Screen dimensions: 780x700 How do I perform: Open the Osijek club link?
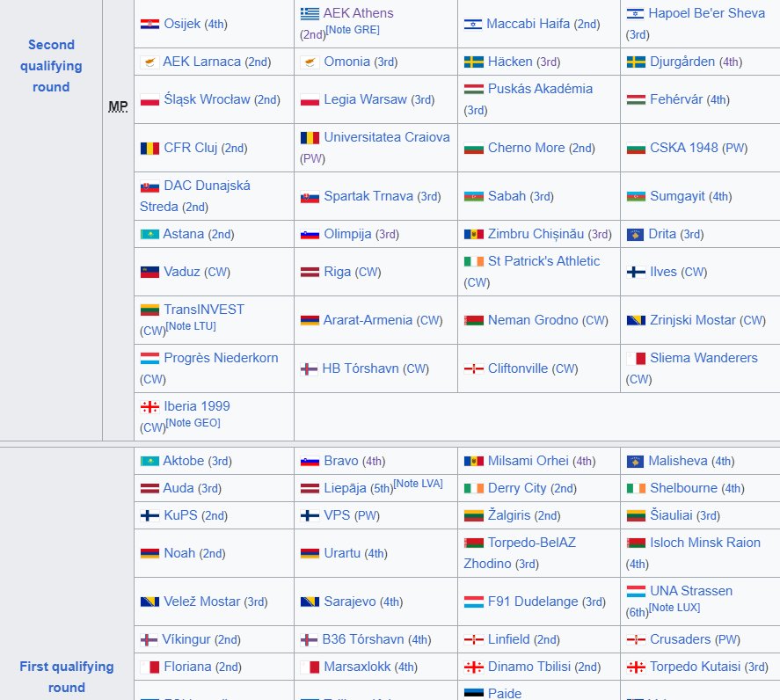tap(182, 24)
